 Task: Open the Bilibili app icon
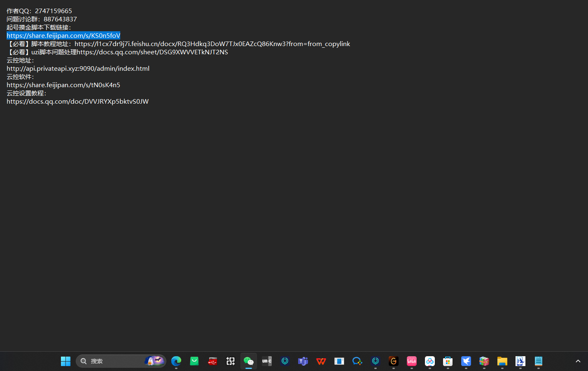[412, 361]
